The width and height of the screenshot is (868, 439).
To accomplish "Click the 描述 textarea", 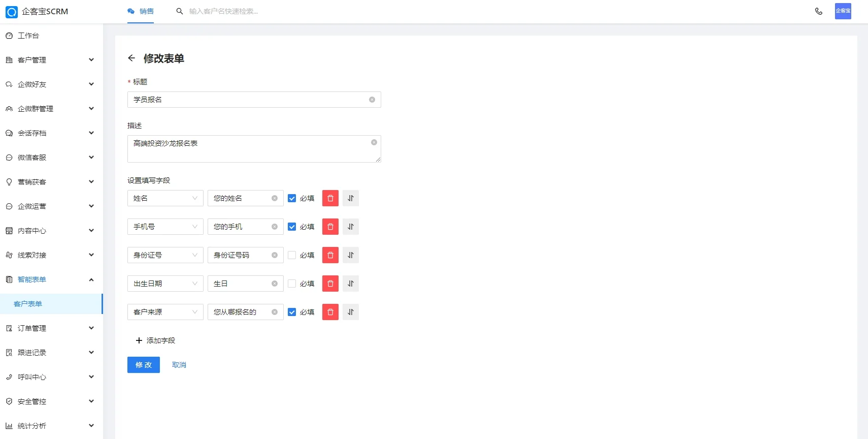I will pyautogui.click(x=254, y=149).
